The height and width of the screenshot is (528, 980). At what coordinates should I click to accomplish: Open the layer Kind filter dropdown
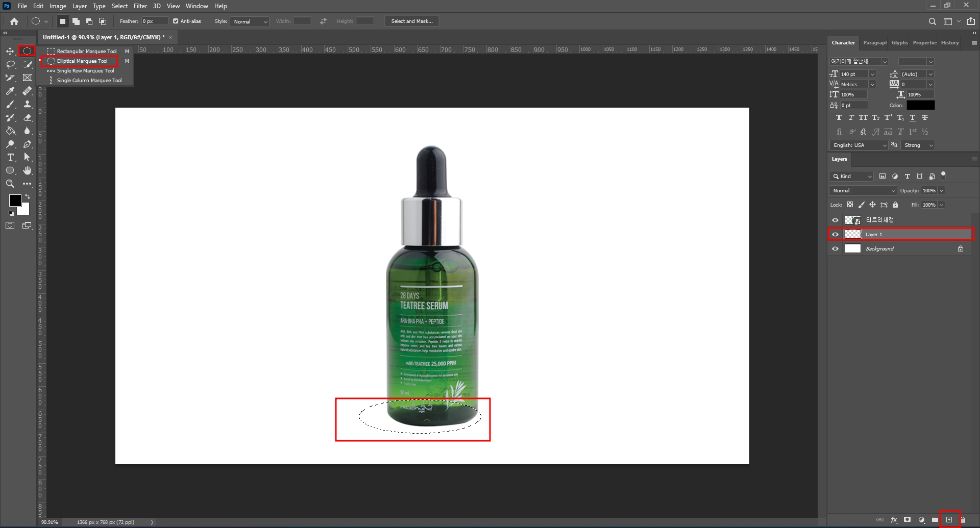pyautogui.click(x=851, y=177)
